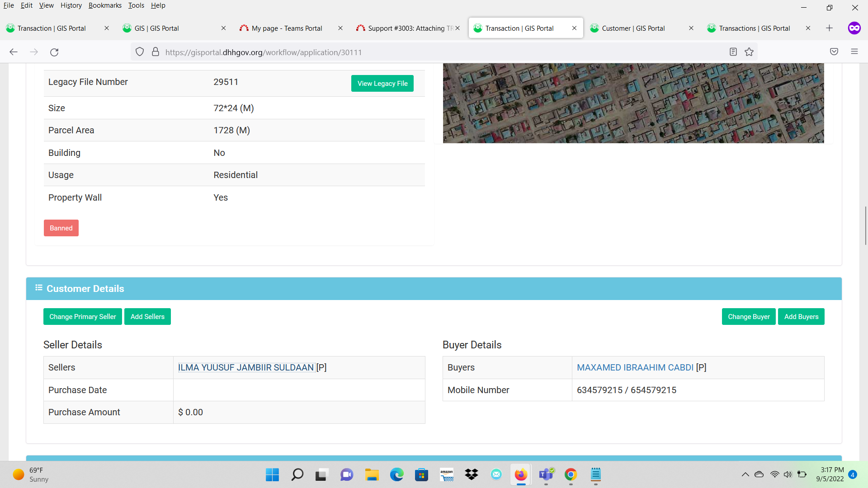Open the Help menu
Screen dimensions: 868x488
(x=158, y=5)
